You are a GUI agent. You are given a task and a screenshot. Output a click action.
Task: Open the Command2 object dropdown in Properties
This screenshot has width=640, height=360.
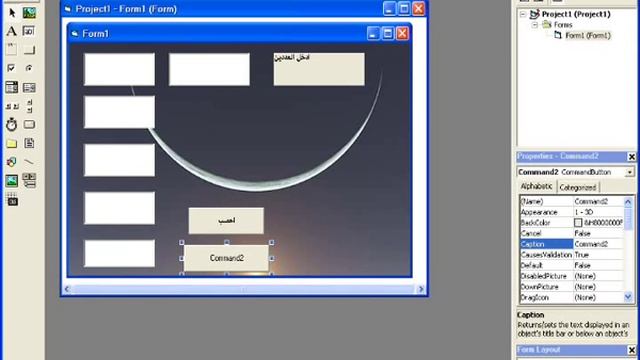(629, 172)
